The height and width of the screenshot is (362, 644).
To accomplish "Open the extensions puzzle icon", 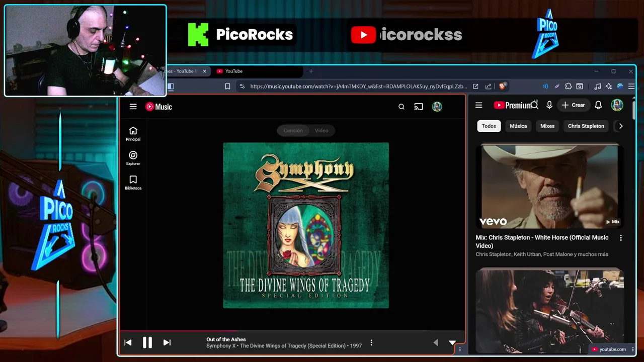I will [x=569, y=86].
